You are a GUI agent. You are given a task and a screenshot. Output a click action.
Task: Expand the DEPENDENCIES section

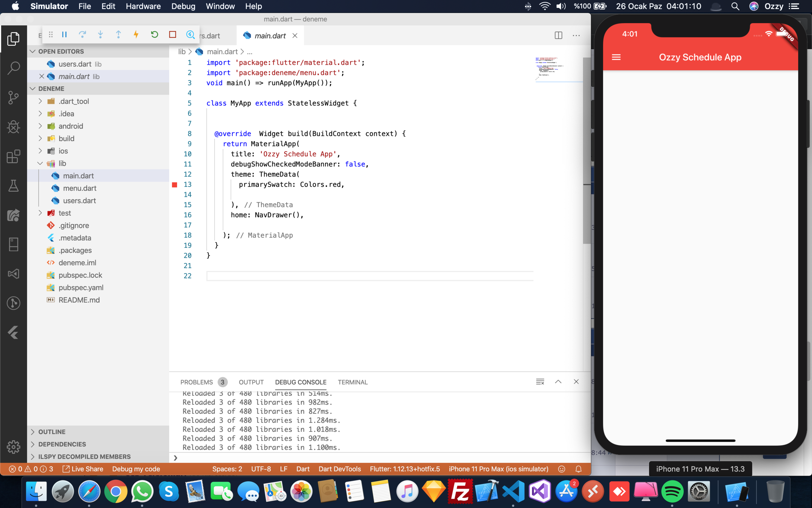(x=98, y=444)
